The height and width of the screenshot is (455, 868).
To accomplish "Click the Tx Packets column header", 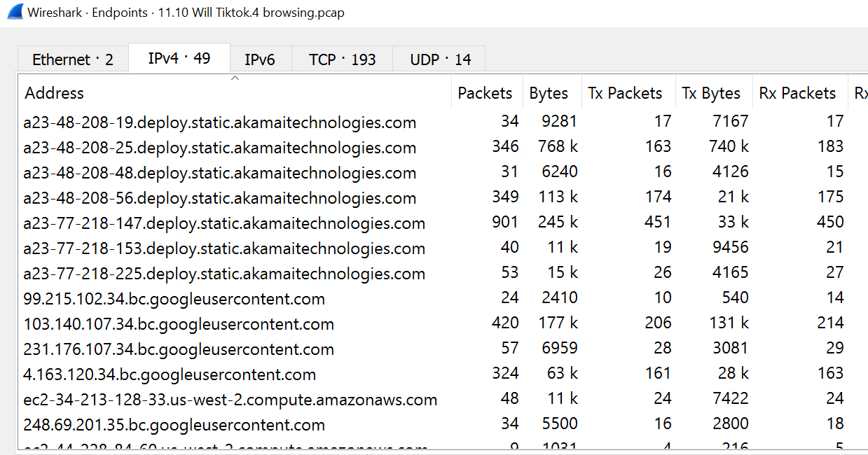I will click(625, 93).
